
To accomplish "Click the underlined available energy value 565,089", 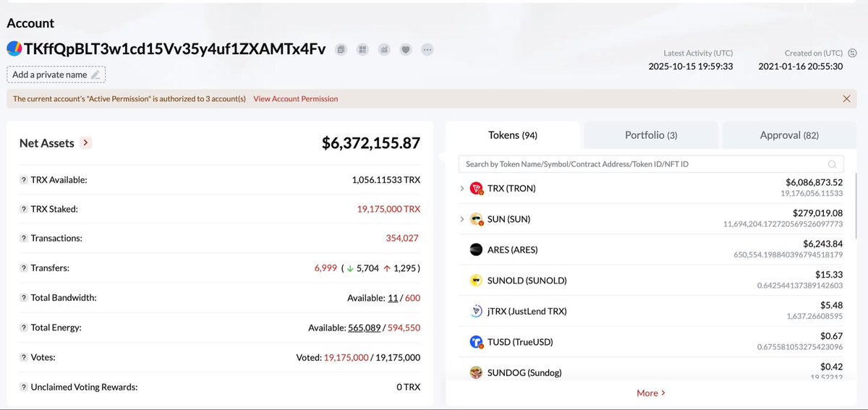I will pyautogui.click(x=365, y=328).
